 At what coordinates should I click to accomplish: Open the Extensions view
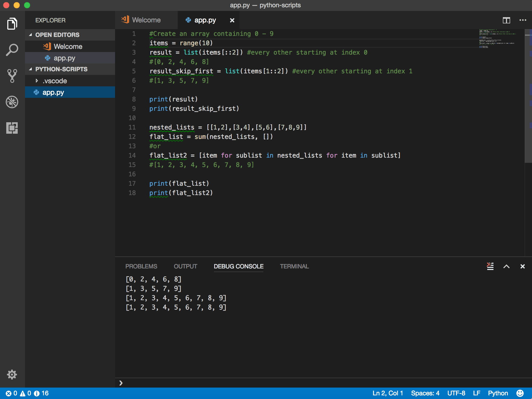pyautogui.click(x=12, y=128)
